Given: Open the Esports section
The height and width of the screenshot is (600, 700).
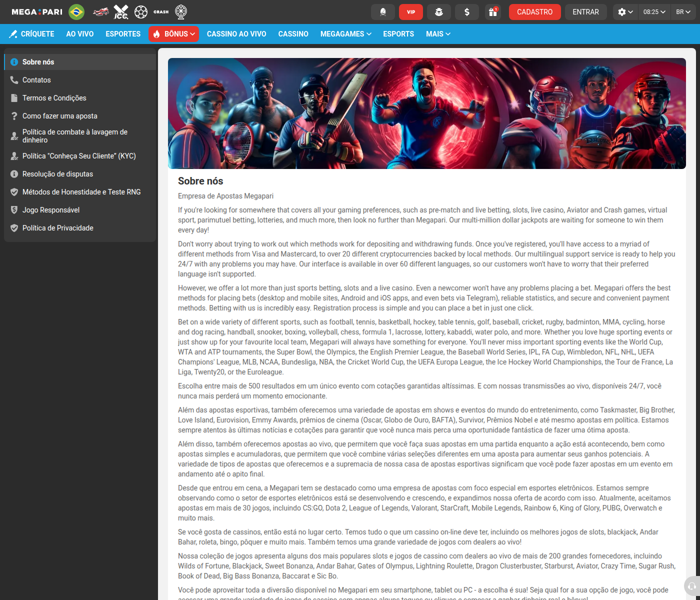Looking at the screenshot, I should (398, 34).
